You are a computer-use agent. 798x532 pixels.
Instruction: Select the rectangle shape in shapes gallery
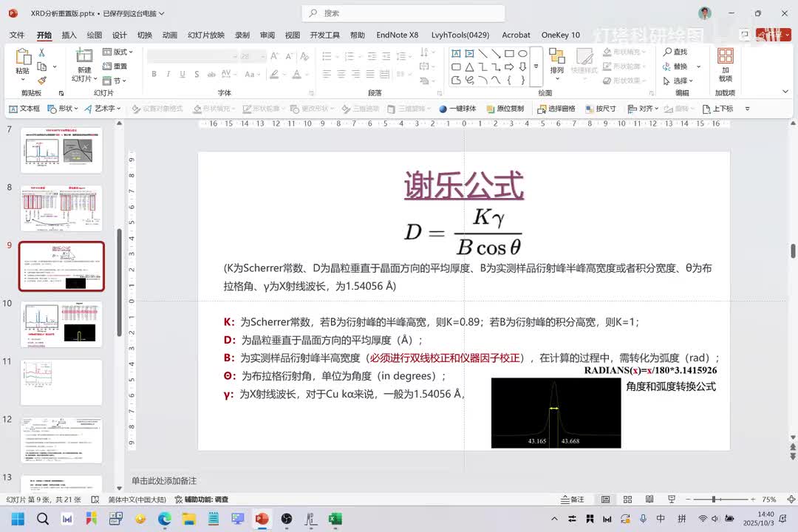tap(509, 53)
